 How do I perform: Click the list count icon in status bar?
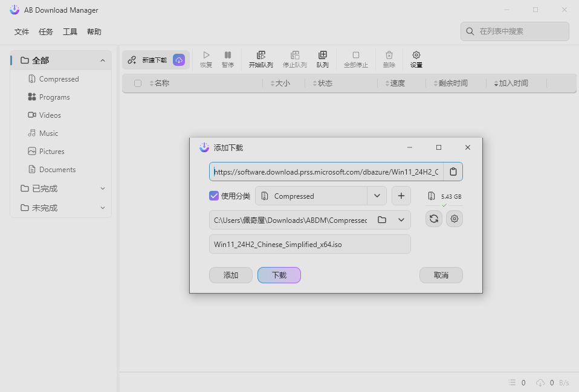tap(512, 382)
